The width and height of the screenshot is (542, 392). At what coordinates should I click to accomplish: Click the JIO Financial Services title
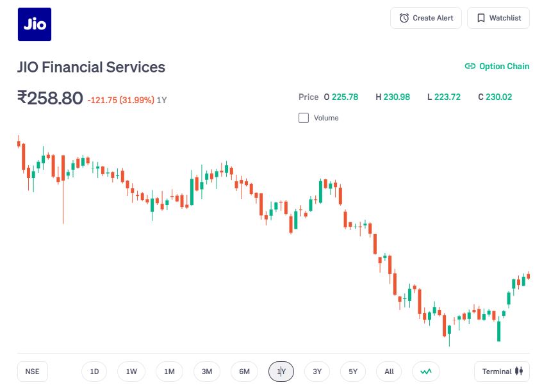pyautogui.click(x=91, y=67)
